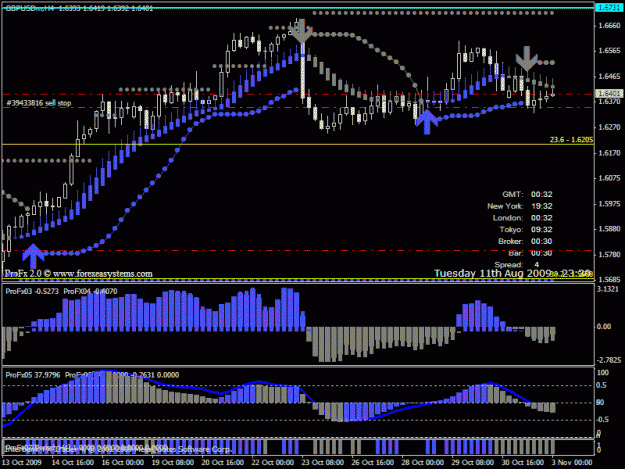Click the 23.6 - 1.6205 Fibonacci label

click(571, 140)
